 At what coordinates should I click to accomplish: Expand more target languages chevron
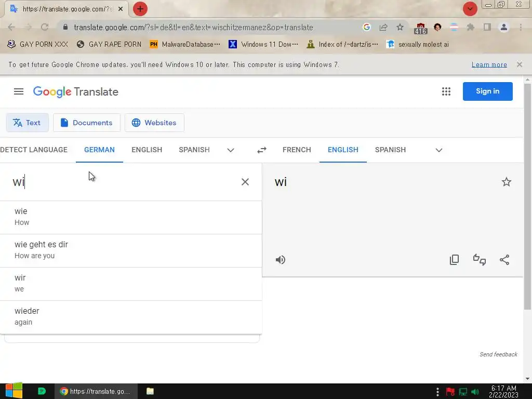(438, 150)
